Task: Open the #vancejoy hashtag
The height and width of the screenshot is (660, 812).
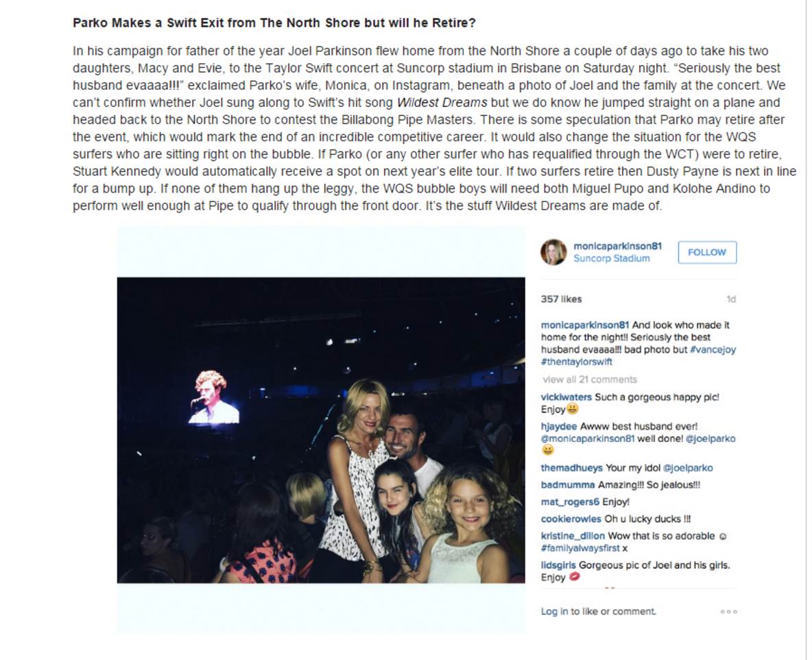Action: pos(713,350)
